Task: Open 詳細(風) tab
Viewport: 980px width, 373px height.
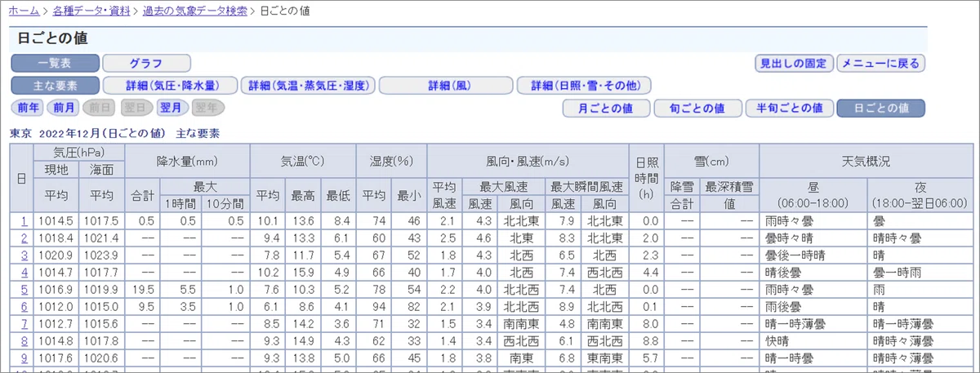Action: [x=446, y=85]
